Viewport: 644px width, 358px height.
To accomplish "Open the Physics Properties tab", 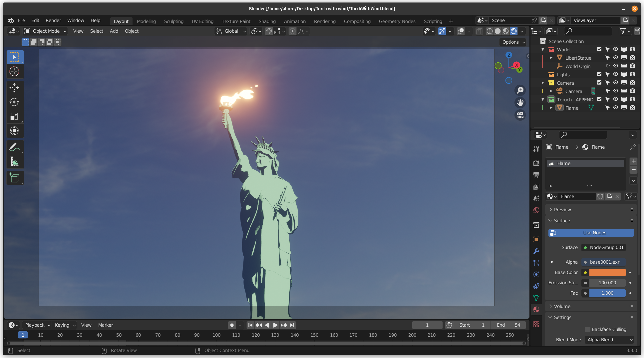I will coord(536,274).
